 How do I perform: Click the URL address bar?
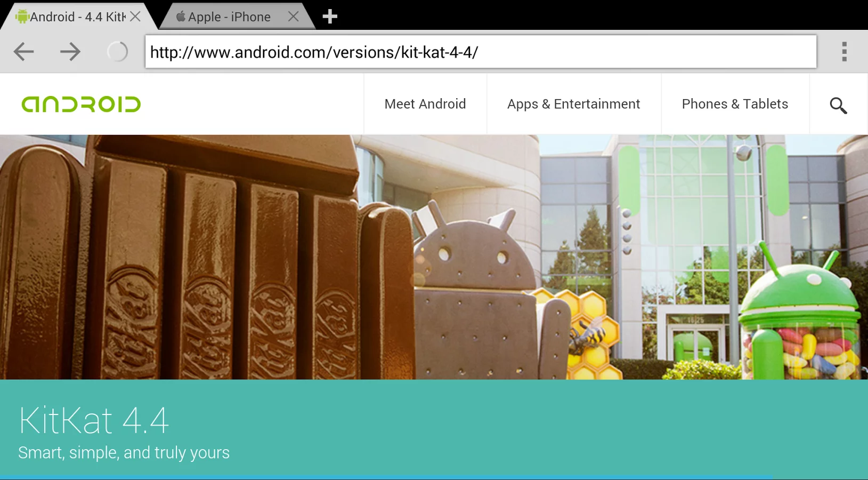pyautogui.click(x=481, y=52)
